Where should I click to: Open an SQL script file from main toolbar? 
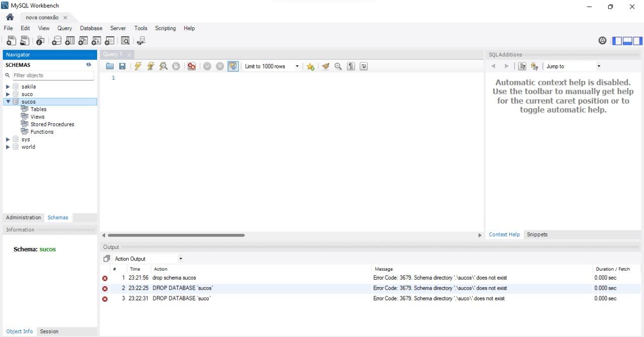[24, 41]
